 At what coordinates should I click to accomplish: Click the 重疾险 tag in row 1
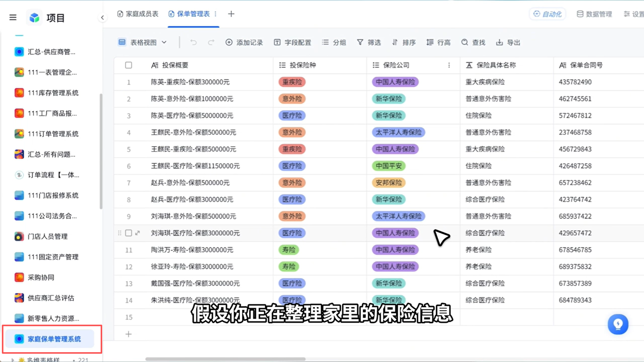pos(292,82)
